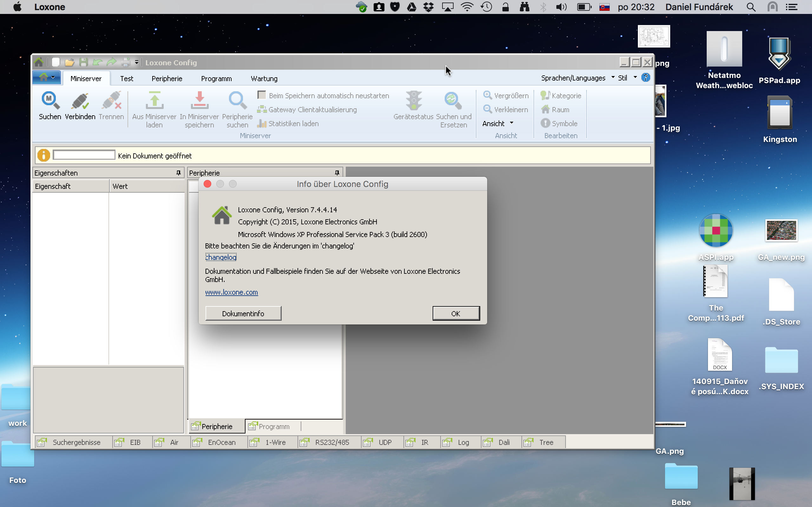Expand the Ansicht dropdown
Viewport: 812px width, 507px height.
498,123
